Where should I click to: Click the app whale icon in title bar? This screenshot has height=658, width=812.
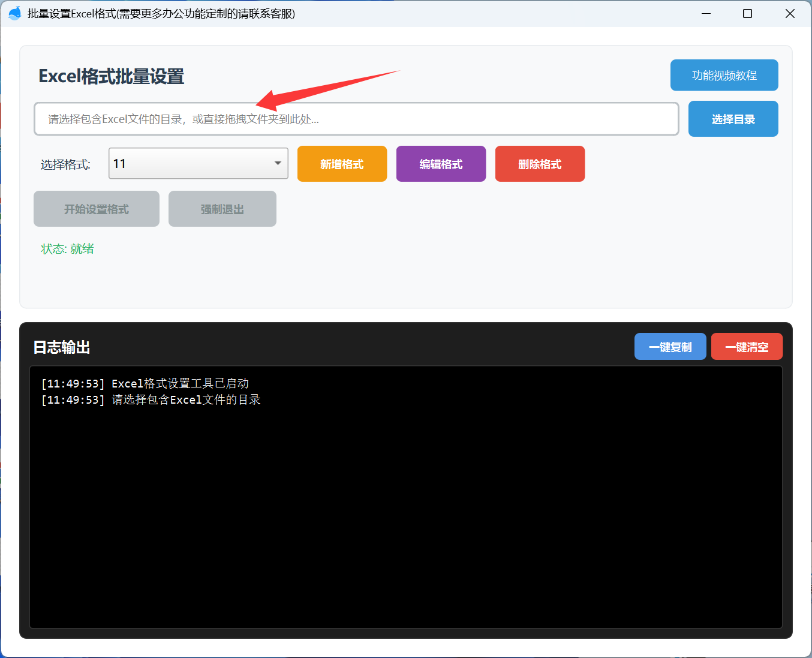coord(15,13)
